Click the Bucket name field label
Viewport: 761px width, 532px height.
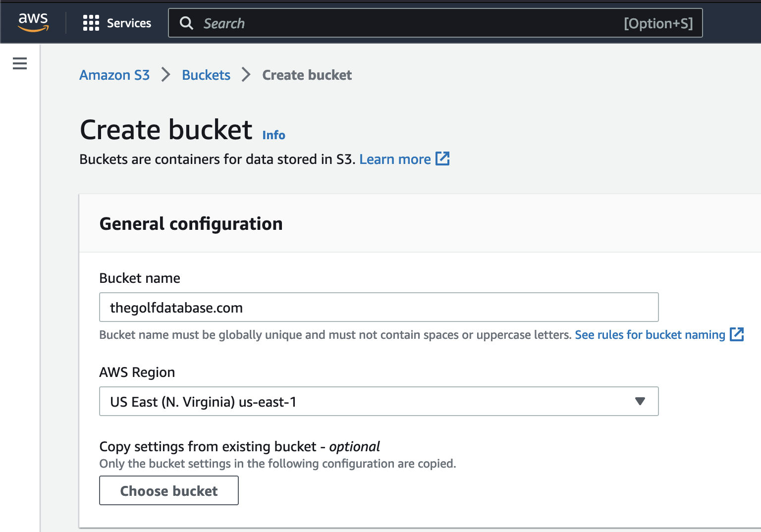coord(140,278)
